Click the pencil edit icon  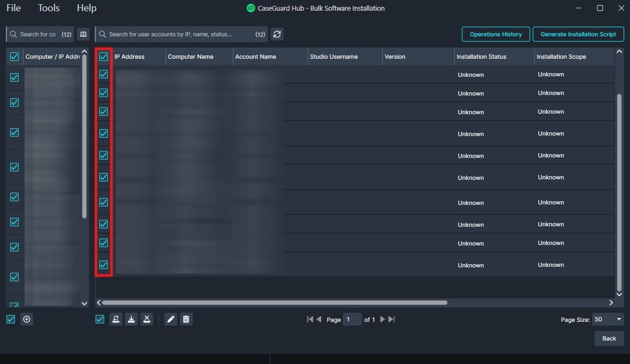coord(171,319)
